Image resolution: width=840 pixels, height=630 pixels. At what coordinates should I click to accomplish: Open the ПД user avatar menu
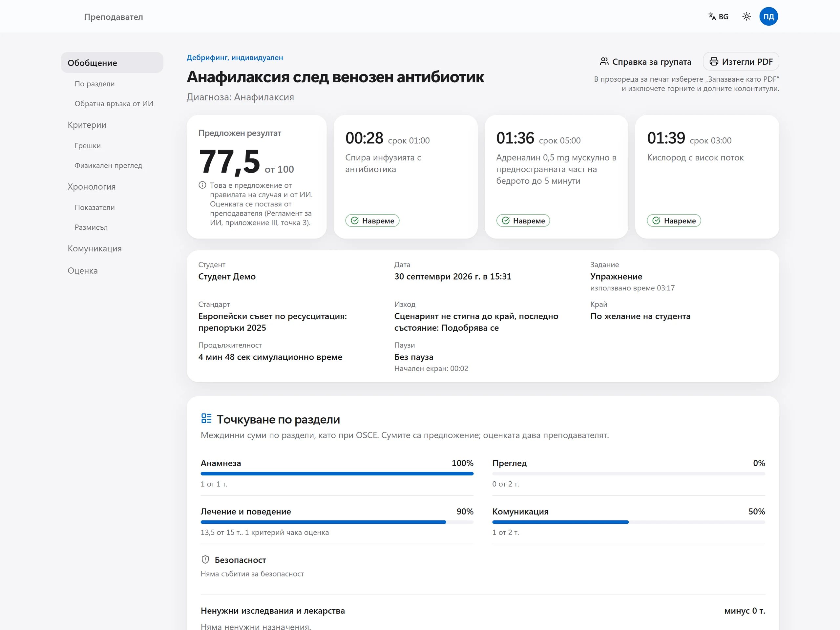768,16
